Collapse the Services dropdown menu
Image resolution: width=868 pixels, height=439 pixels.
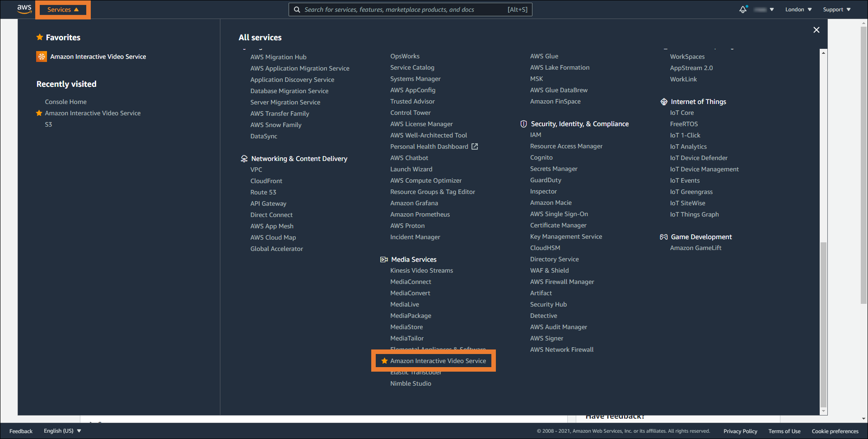tap(63, 9)
